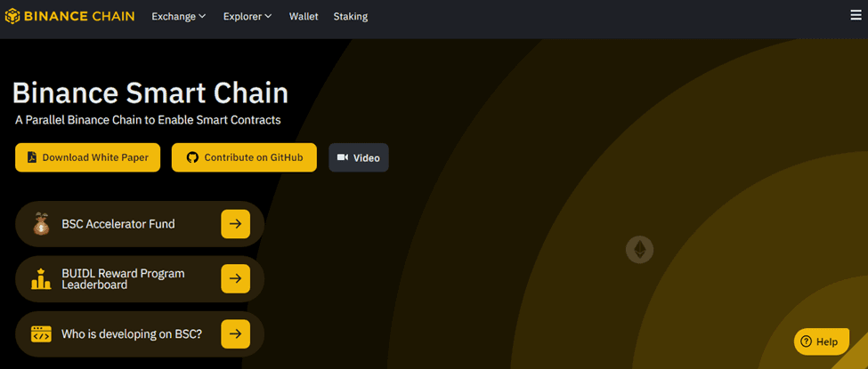Expand the Explorer dropdown menu
This screenshot has height=369, width=868.
pyautogui.click(x=247, y=17)
